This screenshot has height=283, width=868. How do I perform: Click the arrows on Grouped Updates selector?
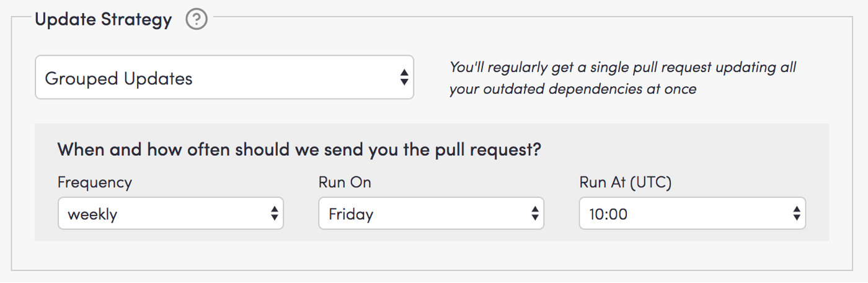[x=404, y=78]
